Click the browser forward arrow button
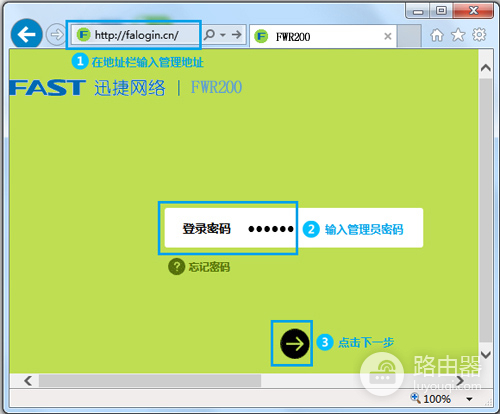This screenshot has width=500, height=414. pyautogui.click(x=56, y=34)
